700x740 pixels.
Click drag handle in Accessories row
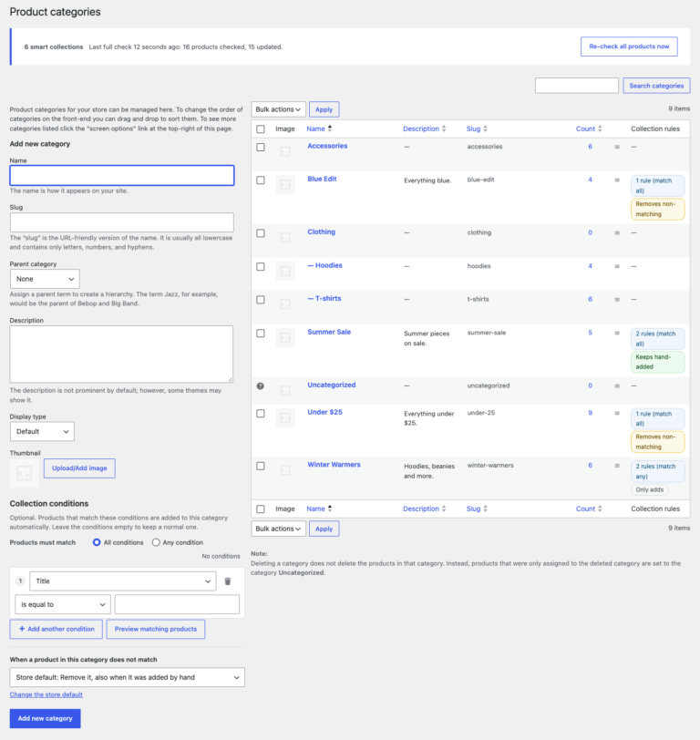click(x=617, y=147)
